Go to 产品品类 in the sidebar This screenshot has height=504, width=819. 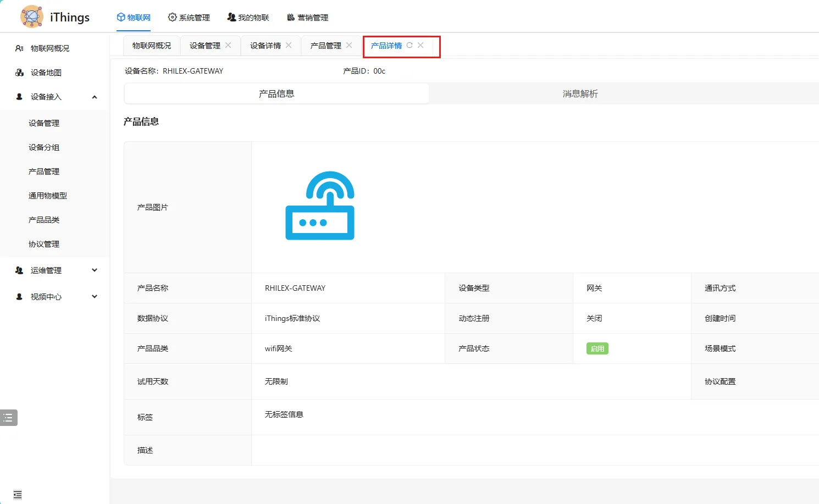(x=44, y=220)
